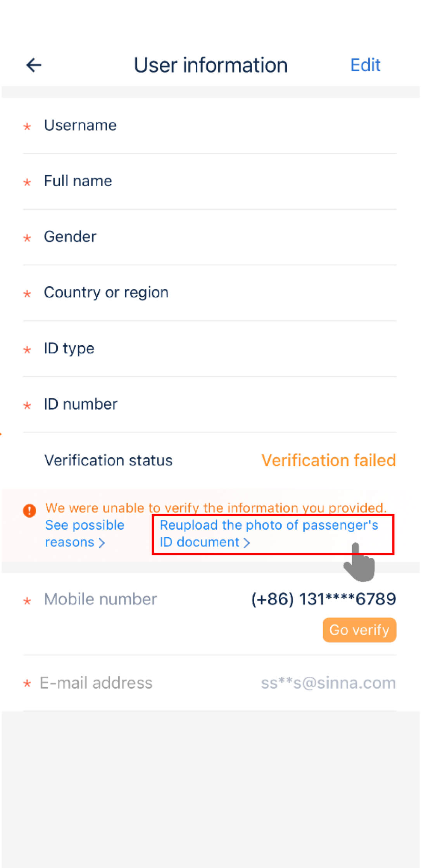The image size is (421, 868).
Task: Tap the masked mobile number value
Action: point(323,599)
